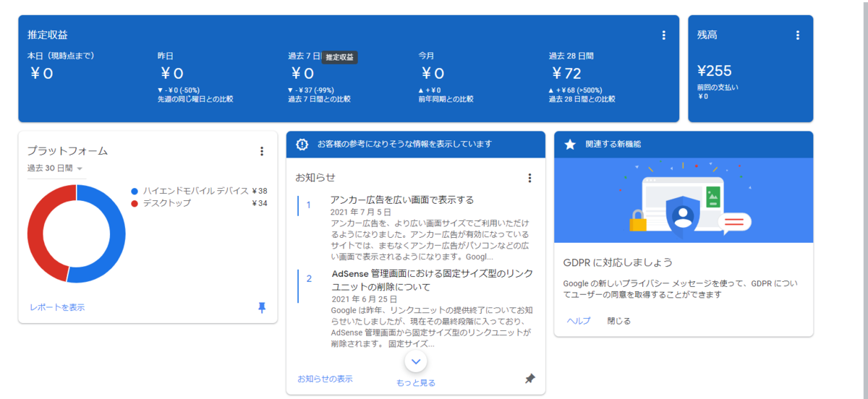Open the お知らせ card three-dot menu
Viewport: 868px width, 399px height.
coord(529,178)
